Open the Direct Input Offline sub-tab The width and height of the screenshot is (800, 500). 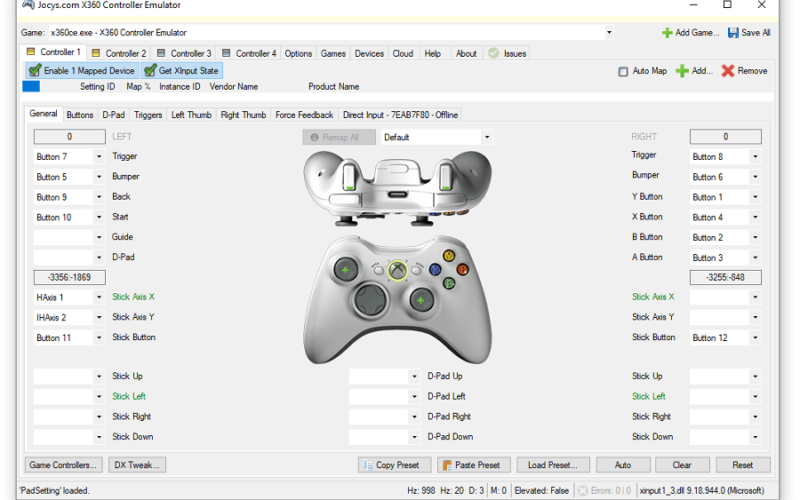pyautogui.click(x=400, y=115)
